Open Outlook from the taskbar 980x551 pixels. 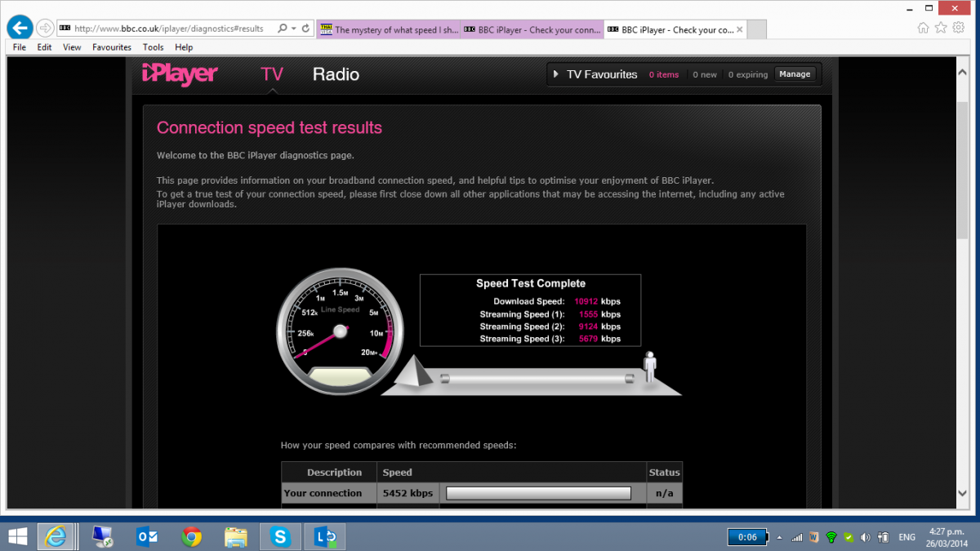[148, 536]
